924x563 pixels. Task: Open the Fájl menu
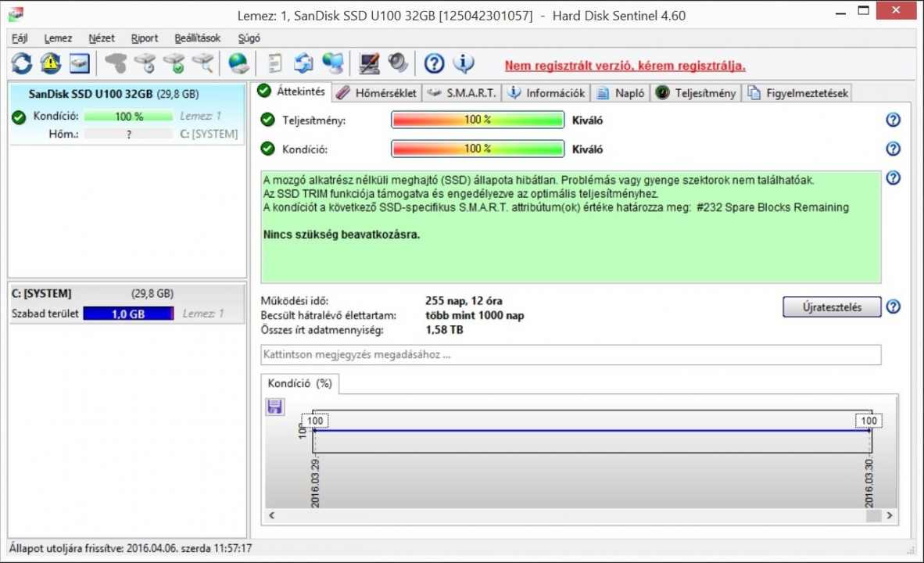(20, 38)
